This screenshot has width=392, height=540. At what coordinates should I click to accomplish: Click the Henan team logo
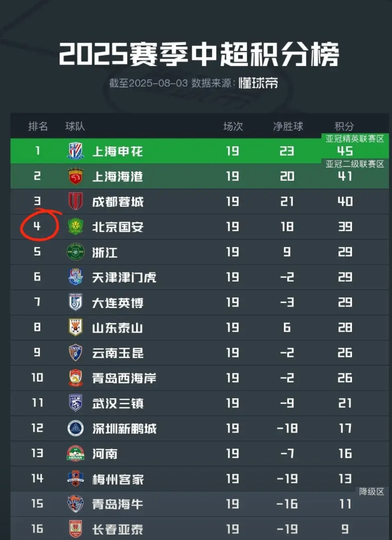coord(76,453)
